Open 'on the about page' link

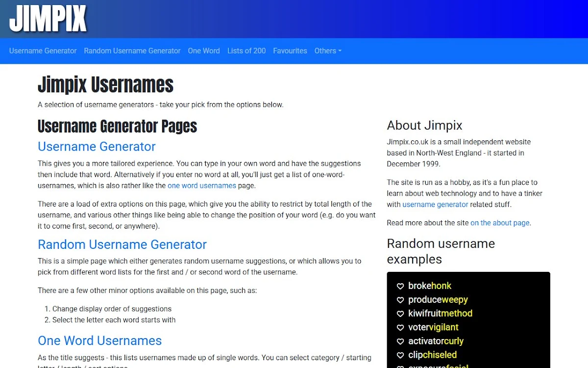pyautogui.click(x=500, y=223)
